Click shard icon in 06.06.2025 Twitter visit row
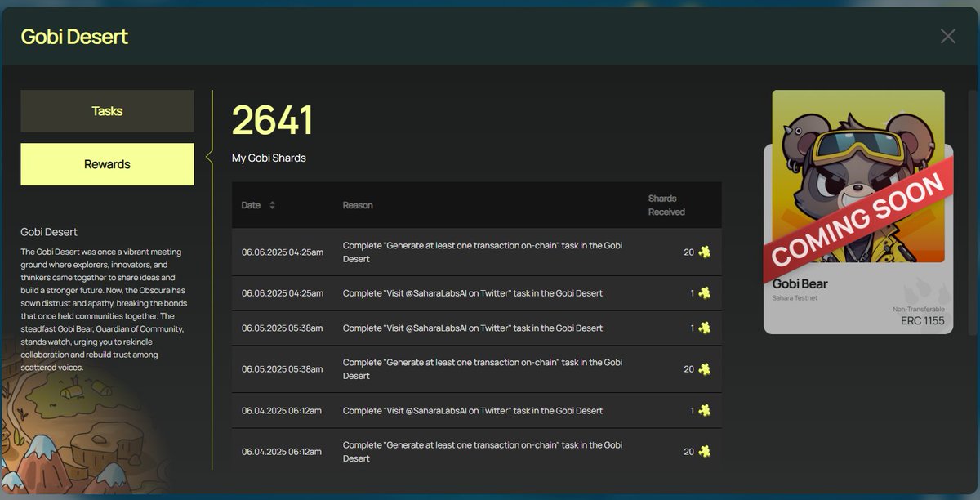This screenshot has height=500, width=980. pos(704,292)
